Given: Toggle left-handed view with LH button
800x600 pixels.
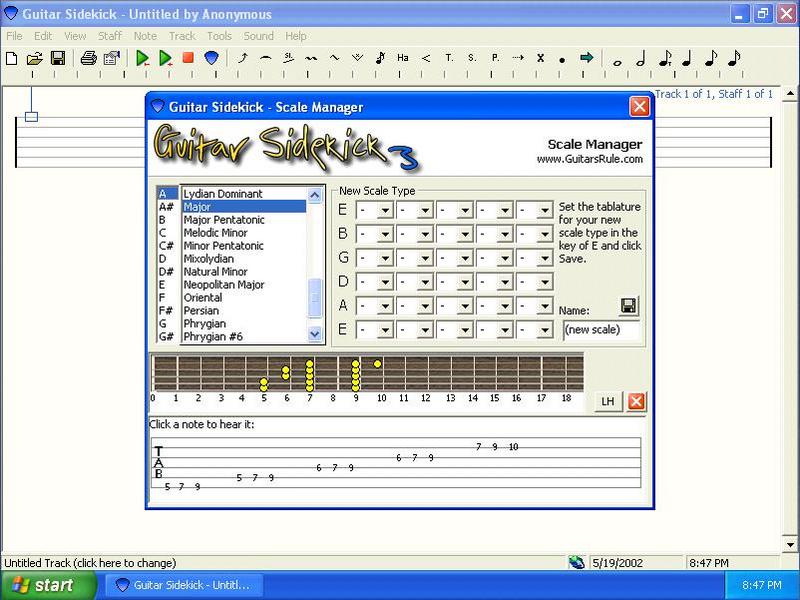Looking at the screenshot, I should click(x=608, y=402).
